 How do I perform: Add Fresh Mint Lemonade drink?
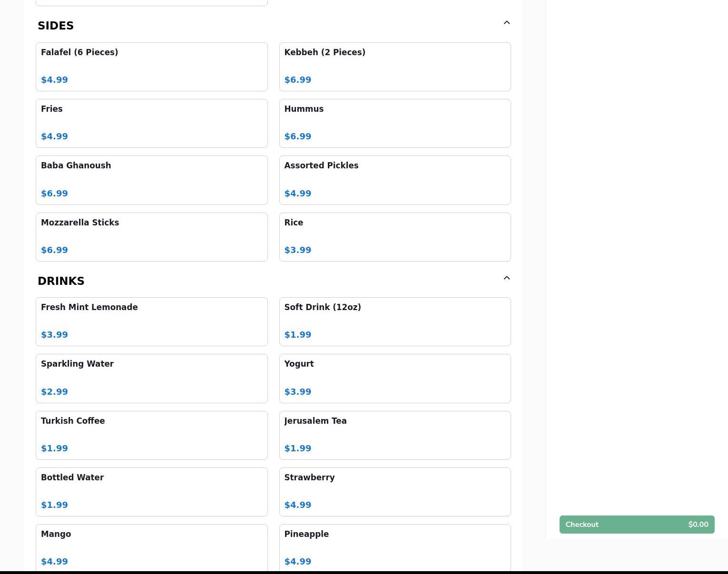[151, 321]
